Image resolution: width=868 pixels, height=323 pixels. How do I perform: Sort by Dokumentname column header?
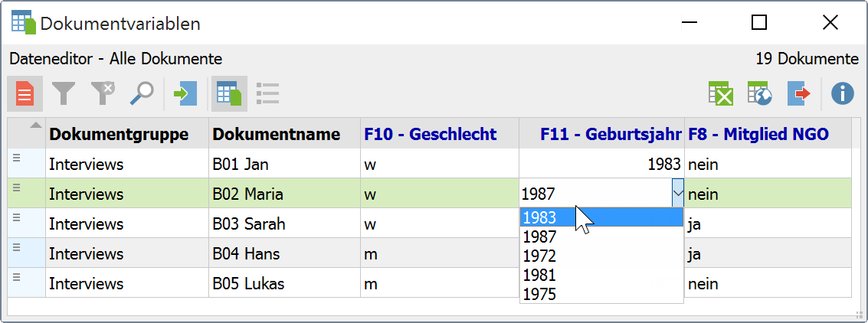[x=284, y=133]
